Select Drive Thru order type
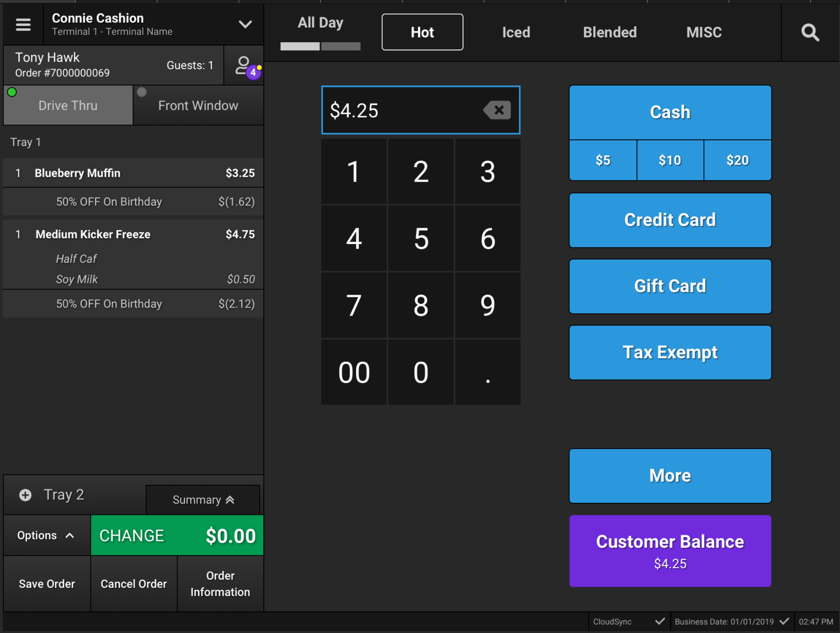The height and width of the screenshot is (633, 840). click(68, 106)
